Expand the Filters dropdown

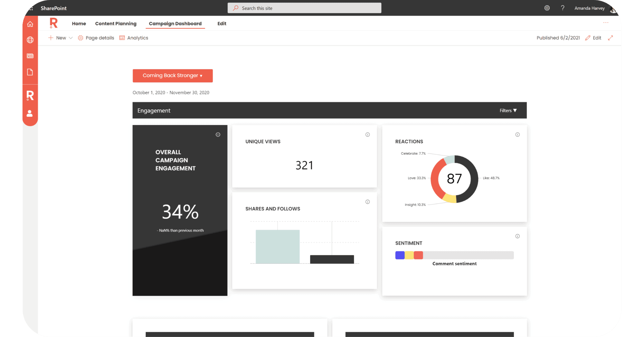click(x=508, y=110)
